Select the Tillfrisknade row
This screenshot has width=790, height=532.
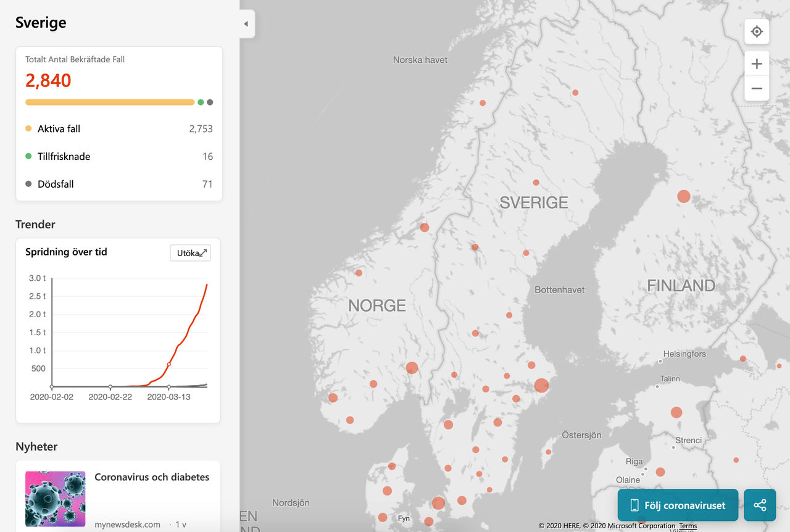coord(119,157)
